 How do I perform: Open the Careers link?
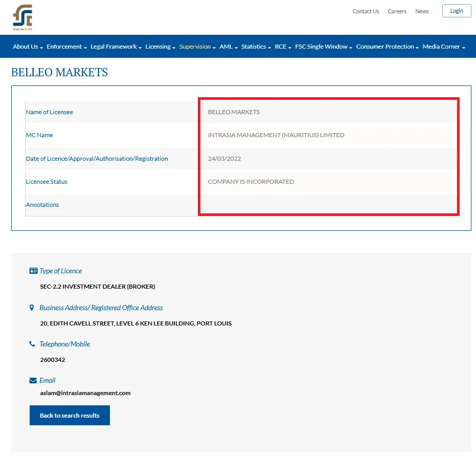click(x=397, y=11)
